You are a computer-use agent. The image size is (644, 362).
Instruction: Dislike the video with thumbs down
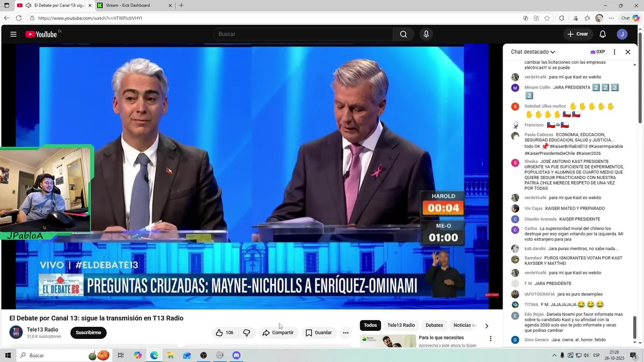247,333
